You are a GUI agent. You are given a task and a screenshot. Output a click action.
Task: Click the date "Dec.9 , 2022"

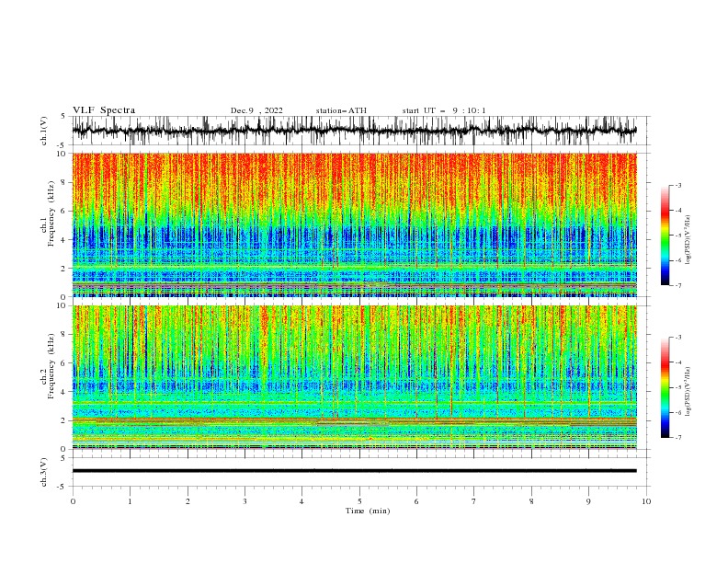click(x=256, y=110)
